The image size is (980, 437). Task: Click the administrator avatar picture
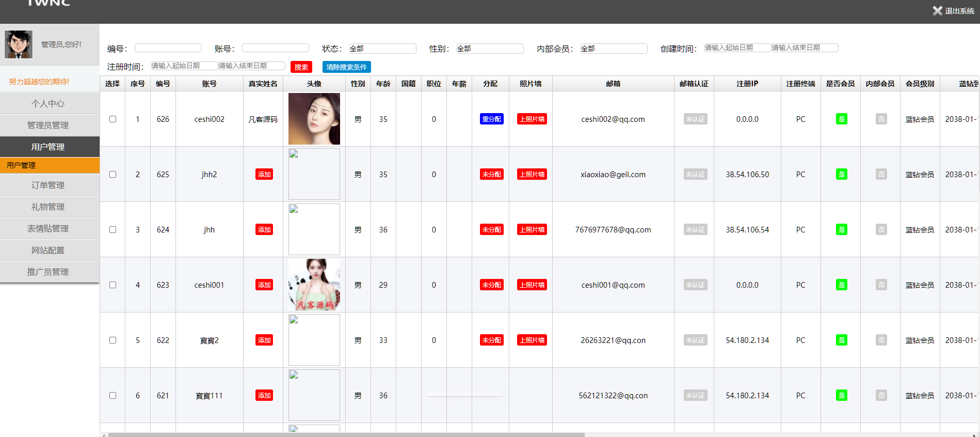[x=19, y=44]
